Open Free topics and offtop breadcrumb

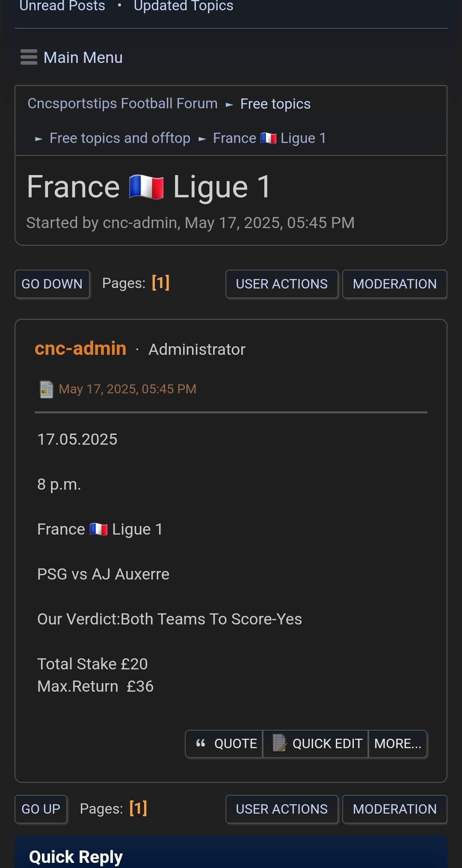(120, 138)
